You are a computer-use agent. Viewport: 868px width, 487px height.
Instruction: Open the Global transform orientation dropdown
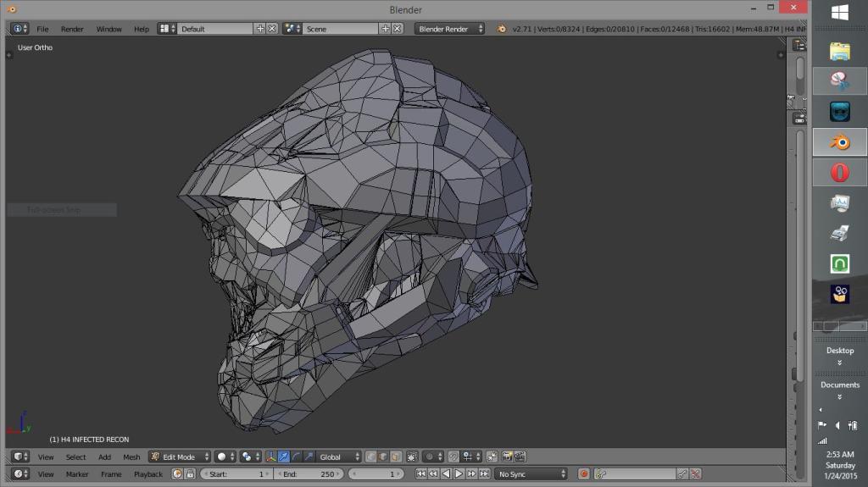point(338,457)
